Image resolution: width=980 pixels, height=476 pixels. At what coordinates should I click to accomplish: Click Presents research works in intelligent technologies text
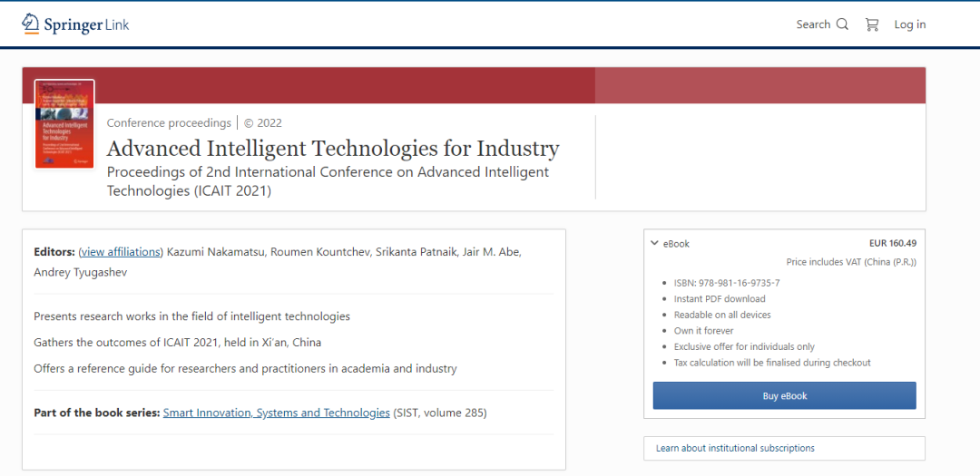click(x=191, y=316)
